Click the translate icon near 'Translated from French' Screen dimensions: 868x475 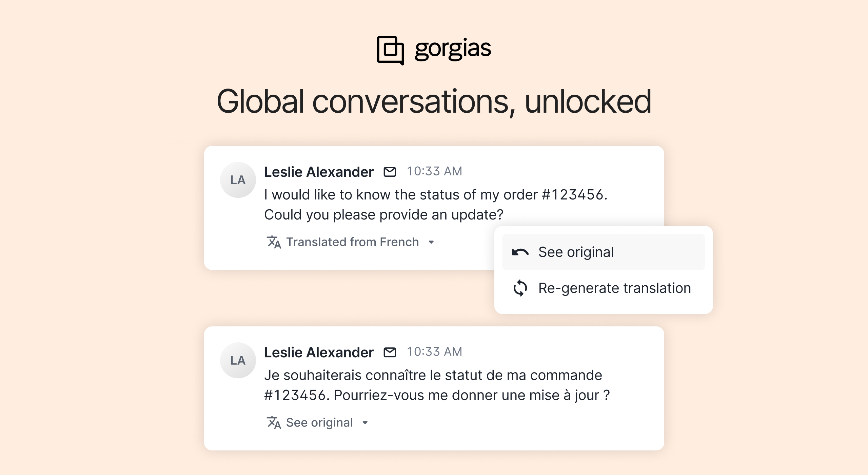click(273, 242)
